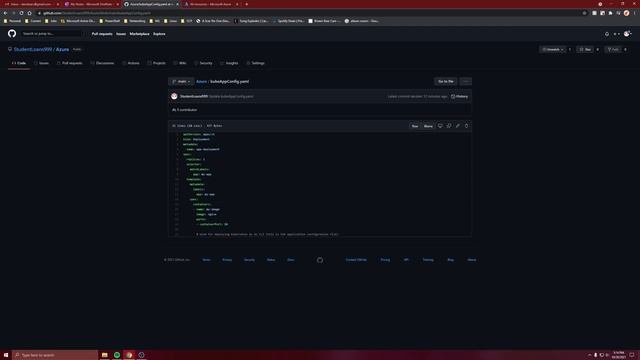Open the browser profile avatar icon

(627, 13)
